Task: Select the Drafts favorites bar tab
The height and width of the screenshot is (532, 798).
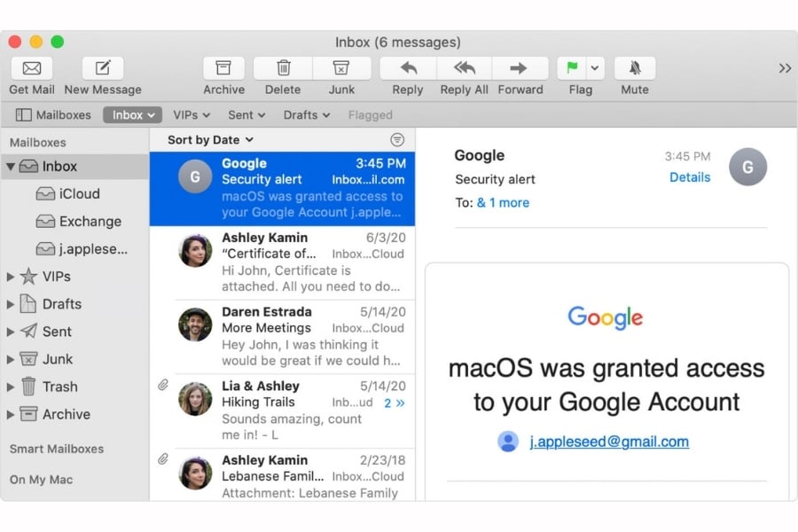Action: point(307,115)
